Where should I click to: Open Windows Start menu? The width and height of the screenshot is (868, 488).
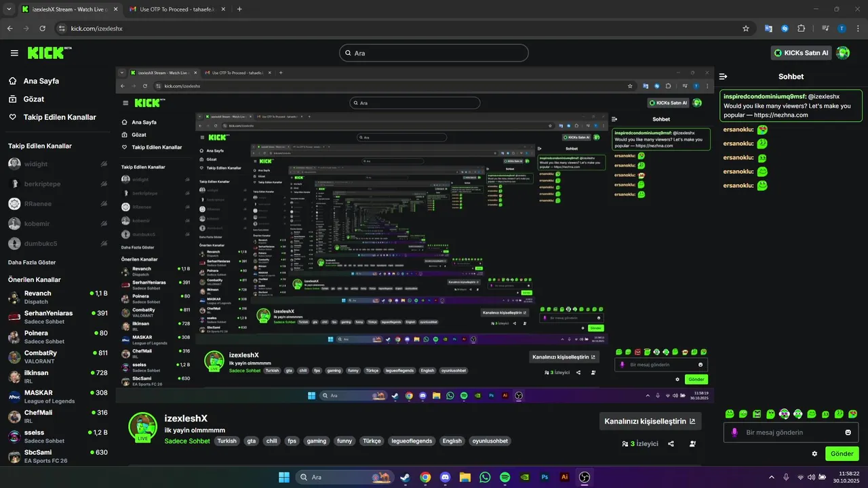tap(283, 477)
